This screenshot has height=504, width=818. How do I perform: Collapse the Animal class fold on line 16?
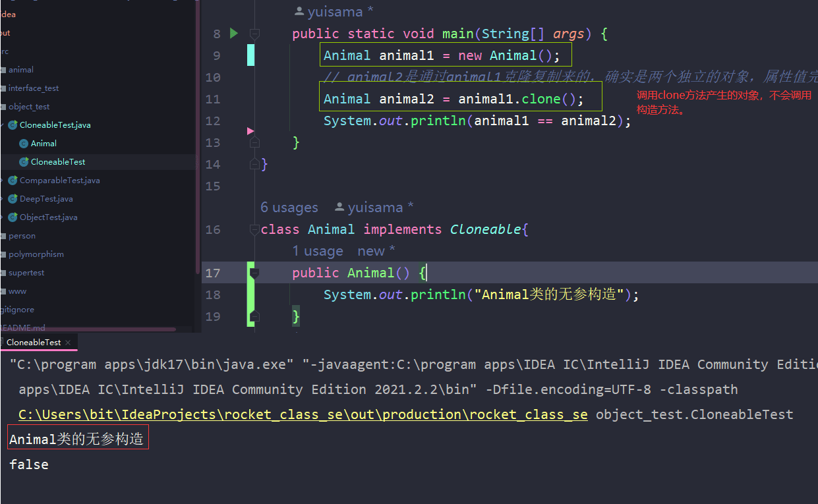(x=254, y=229)
